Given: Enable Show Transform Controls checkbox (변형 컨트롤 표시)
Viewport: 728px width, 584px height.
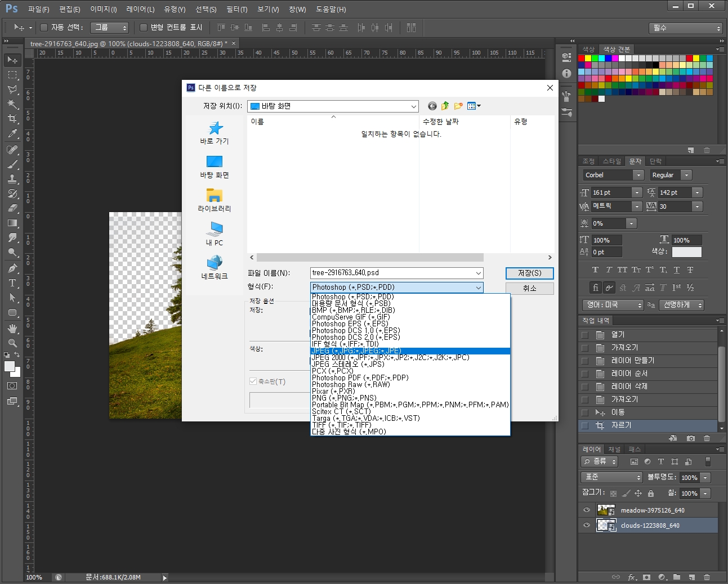Looking at the screenshot, I should 144,28.
